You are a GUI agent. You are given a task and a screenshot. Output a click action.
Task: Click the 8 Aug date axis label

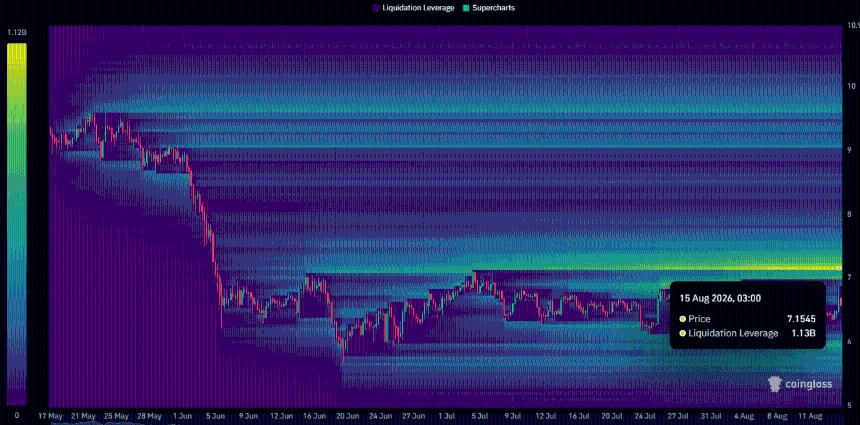(778, 417)
